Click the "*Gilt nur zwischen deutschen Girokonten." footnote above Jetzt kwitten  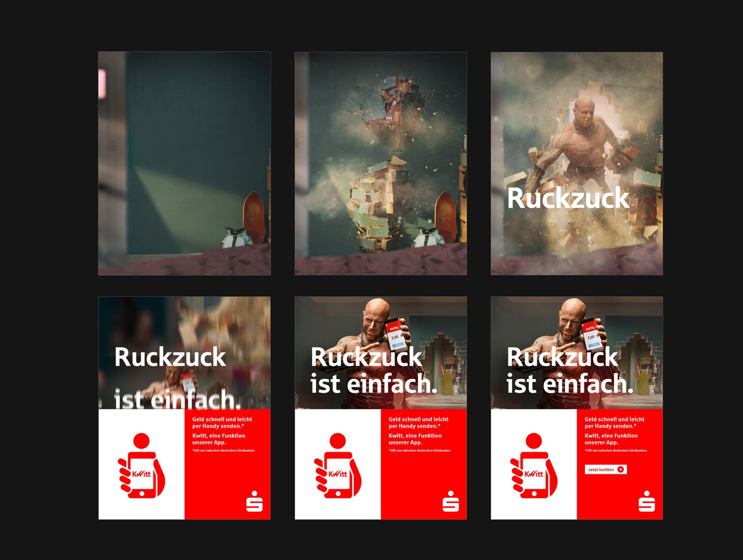pos(616,451)
